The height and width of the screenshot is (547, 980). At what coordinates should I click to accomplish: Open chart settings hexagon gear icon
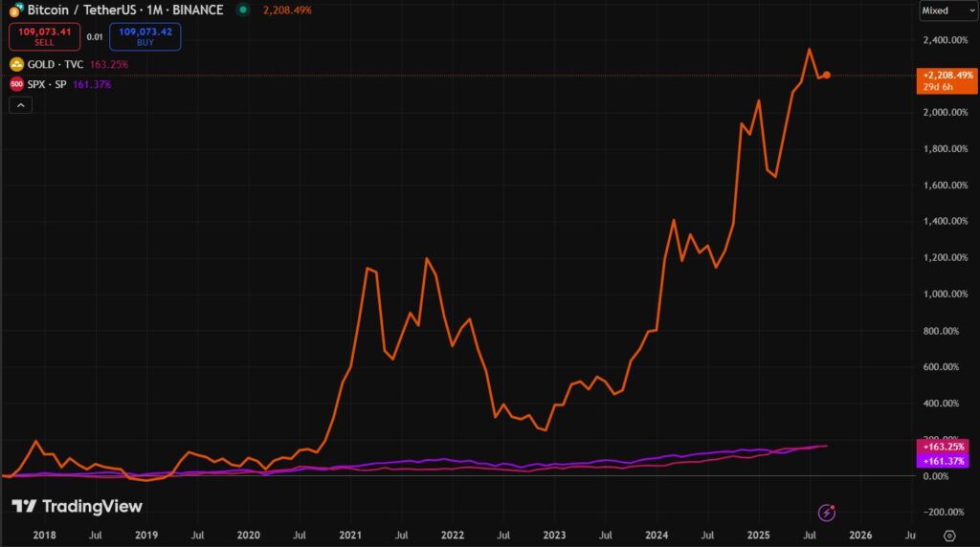pos(949,536)
